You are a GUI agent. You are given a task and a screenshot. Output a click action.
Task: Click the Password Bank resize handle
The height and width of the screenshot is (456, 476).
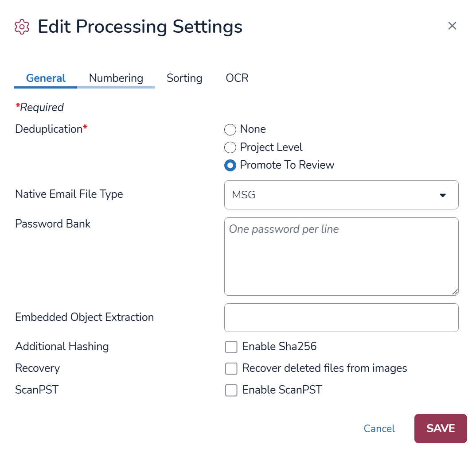(x=455, y=292)
